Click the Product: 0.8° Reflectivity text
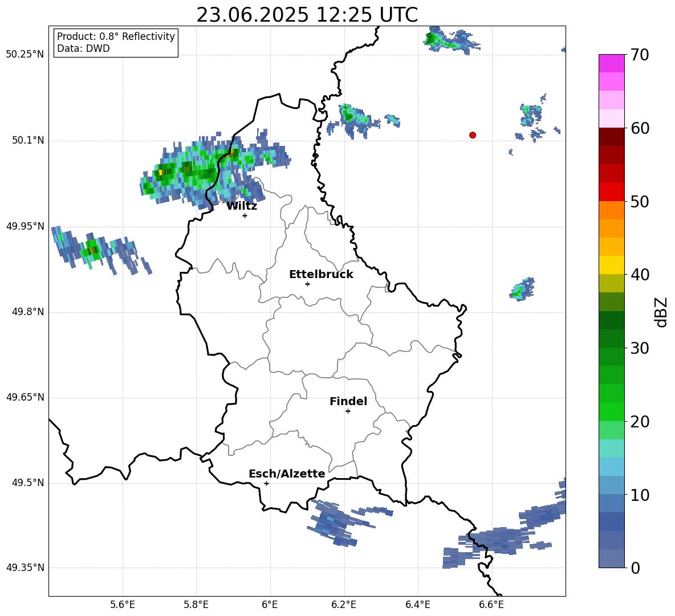 click(x=116, y=36)
